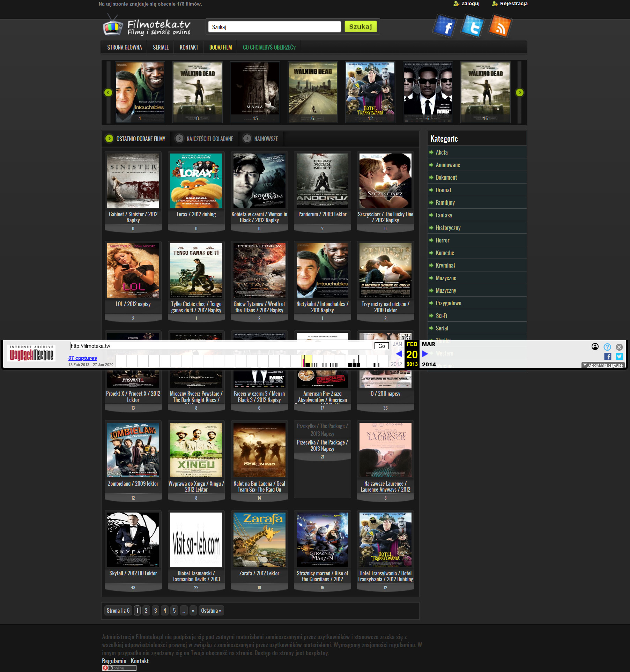Focus the Szukaj search input field
This screenshot has height=672, width=630.
pos(274,27)
